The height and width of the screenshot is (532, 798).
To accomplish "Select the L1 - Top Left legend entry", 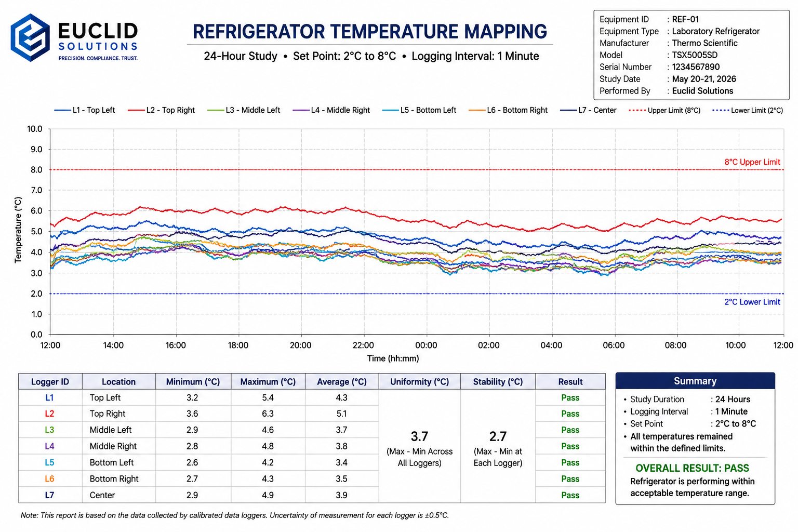I will (85, 110).
